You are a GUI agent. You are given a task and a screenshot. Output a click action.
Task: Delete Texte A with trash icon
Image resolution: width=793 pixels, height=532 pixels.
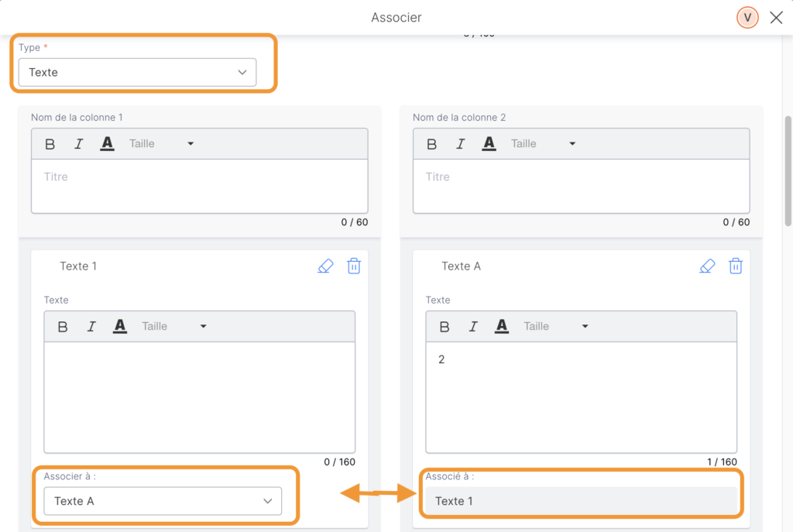[x=736, y=266]
